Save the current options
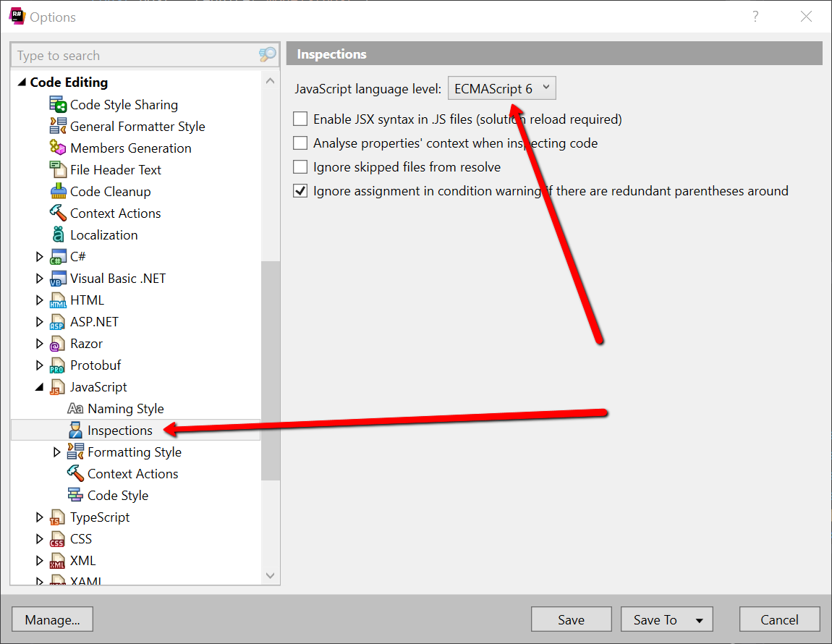The image size is (832, 644). pyautogui.click(x=571, y=619)
